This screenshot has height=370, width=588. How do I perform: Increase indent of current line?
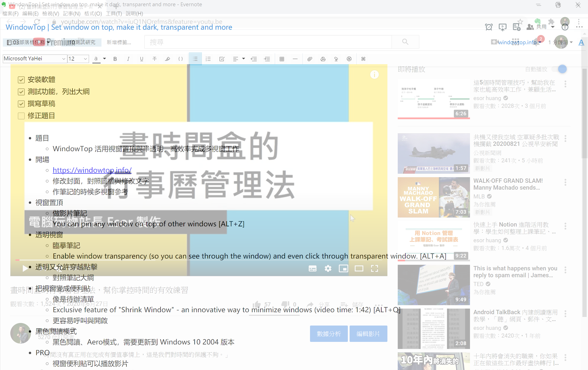(267, 59)
